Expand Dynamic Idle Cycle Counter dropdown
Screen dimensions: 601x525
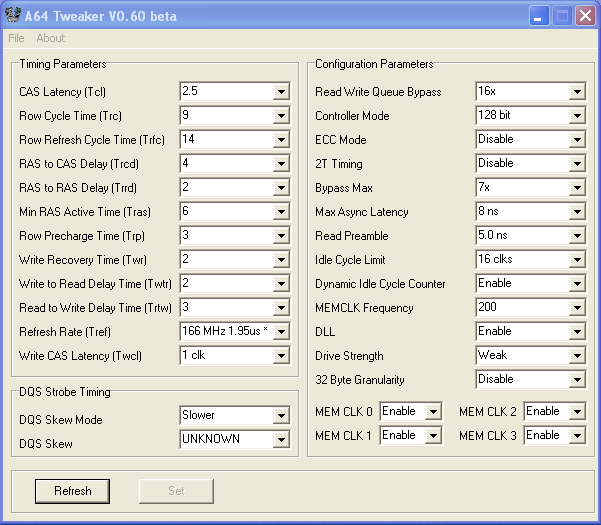(x=577, y=284)
